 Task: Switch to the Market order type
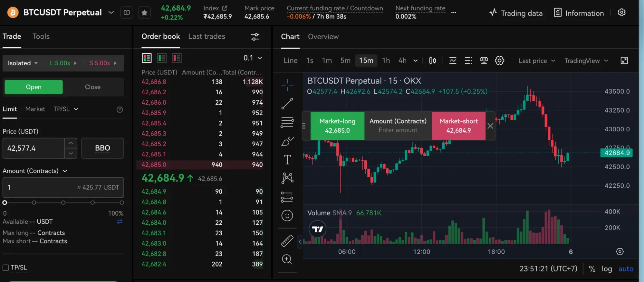point(35,109)
